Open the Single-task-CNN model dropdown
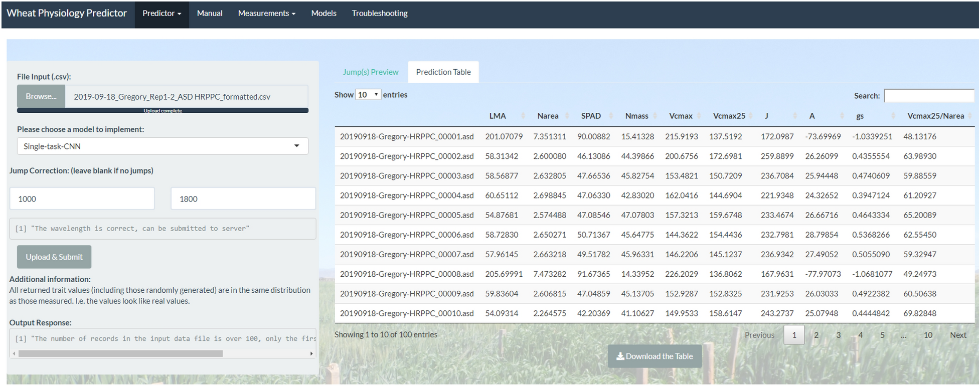The image size is (980, 386). (x=162, y=146)
